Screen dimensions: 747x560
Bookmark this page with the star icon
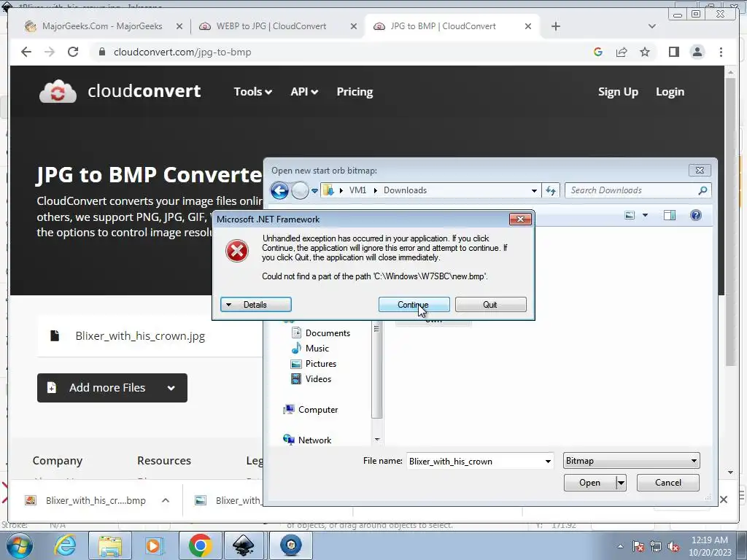645,52
